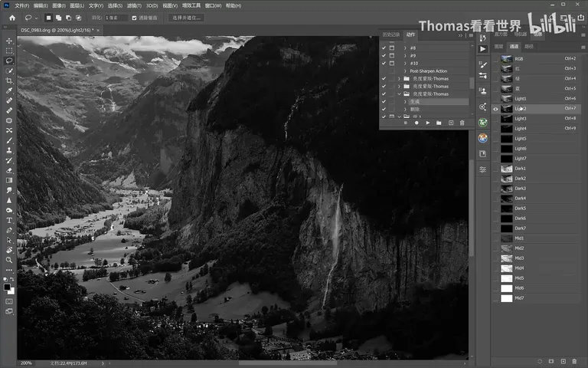This screenshot has height=368, width=588.
Task: Select the Horizontal Type tool
Action: pyautogui.click(x=9, y=220)
